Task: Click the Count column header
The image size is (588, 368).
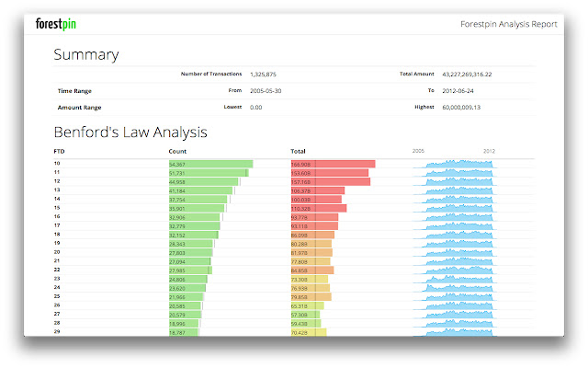Action: click(177, 151)
